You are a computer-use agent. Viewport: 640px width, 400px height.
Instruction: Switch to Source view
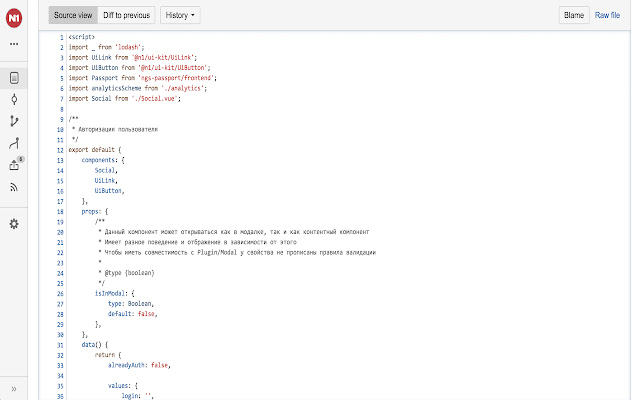tap(73, 15)
